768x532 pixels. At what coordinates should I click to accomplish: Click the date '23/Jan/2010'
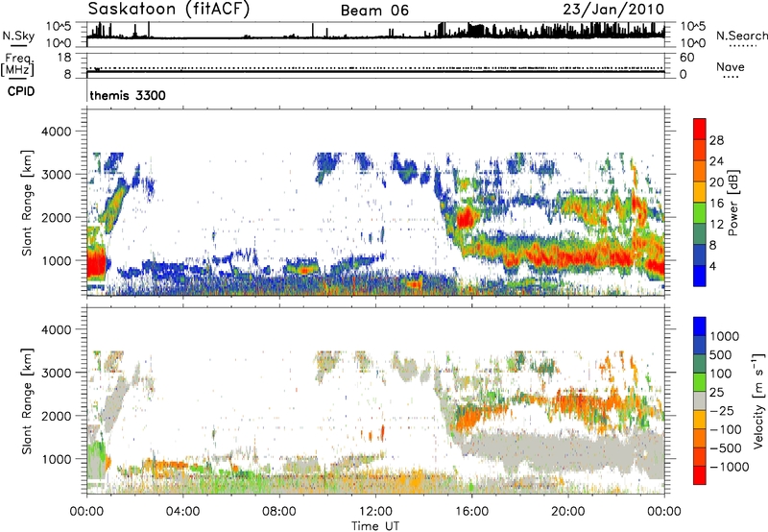tap(613, 9)
